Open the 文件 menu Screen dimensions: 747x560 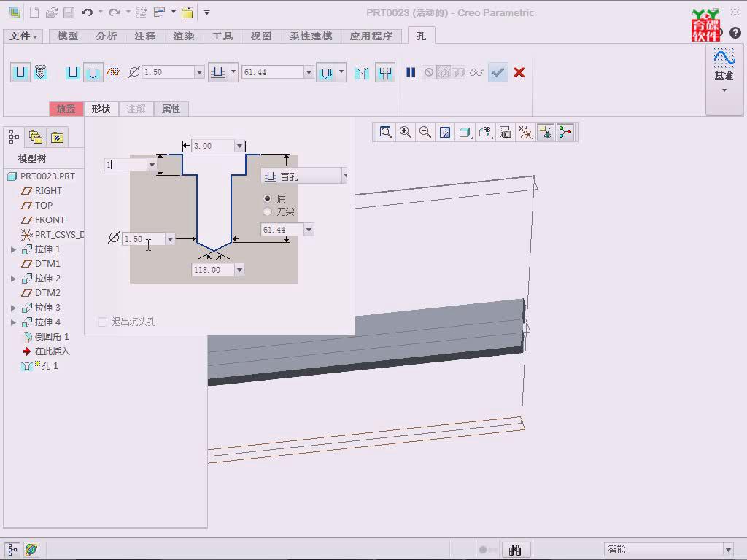pyautogui.click(x=23, y=36)
